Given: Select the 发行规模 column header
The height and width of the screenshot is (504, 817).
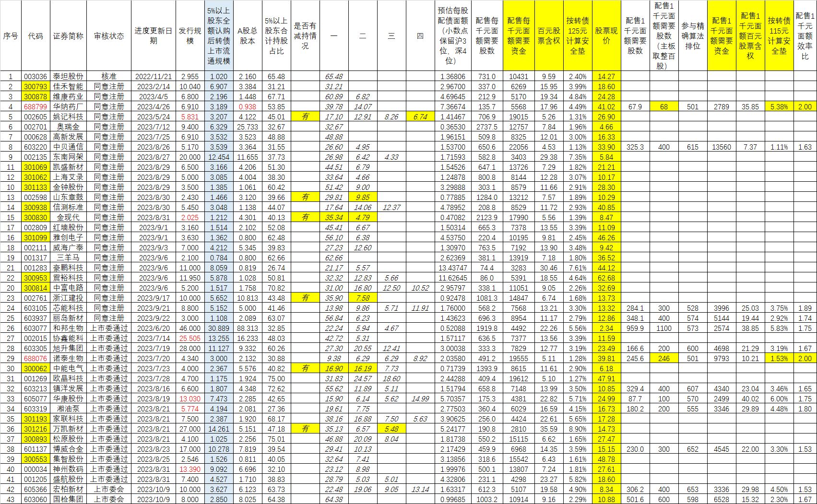Looking at the screenshot, I should (190, 36).
